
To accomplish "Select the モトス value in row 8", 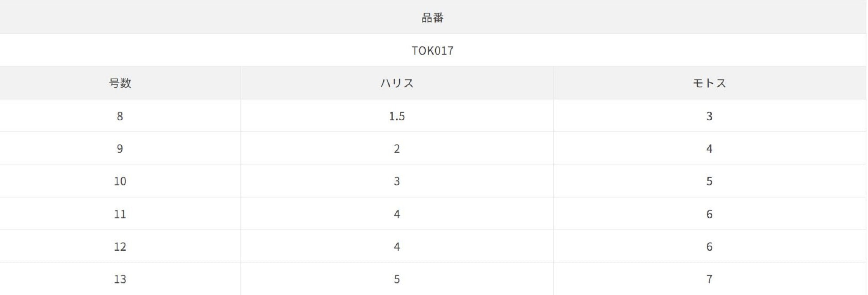I will point(709,116).
